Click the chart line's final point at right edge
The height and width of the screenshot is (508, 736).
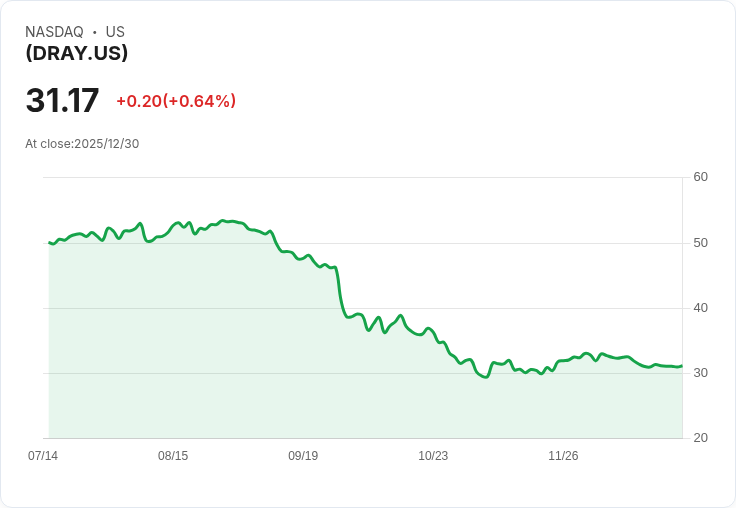point(682,366)
